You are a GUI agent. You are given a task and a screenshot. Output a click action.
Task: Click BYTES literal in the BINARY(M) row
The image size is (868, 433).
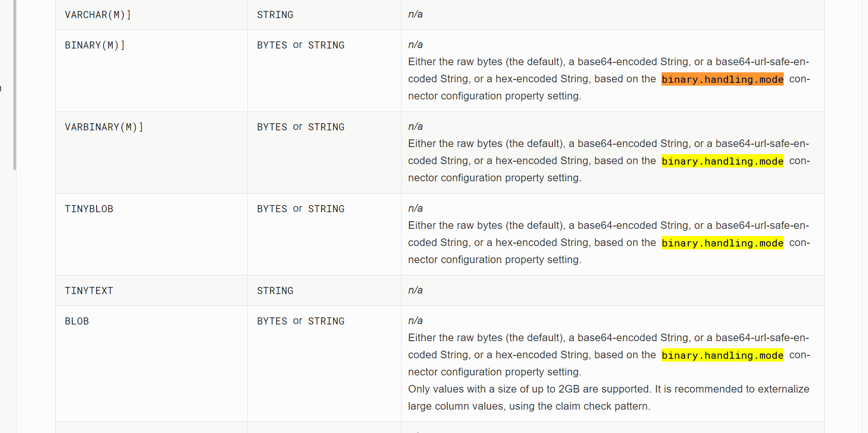click(x=272, y=45)
